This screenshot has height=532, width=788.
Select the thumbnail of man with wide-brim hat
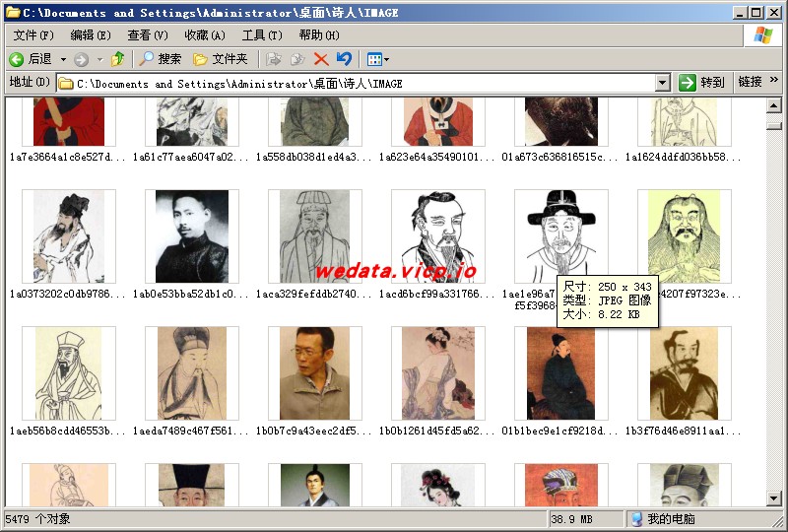pyautogui.click(x=561, y=236)
